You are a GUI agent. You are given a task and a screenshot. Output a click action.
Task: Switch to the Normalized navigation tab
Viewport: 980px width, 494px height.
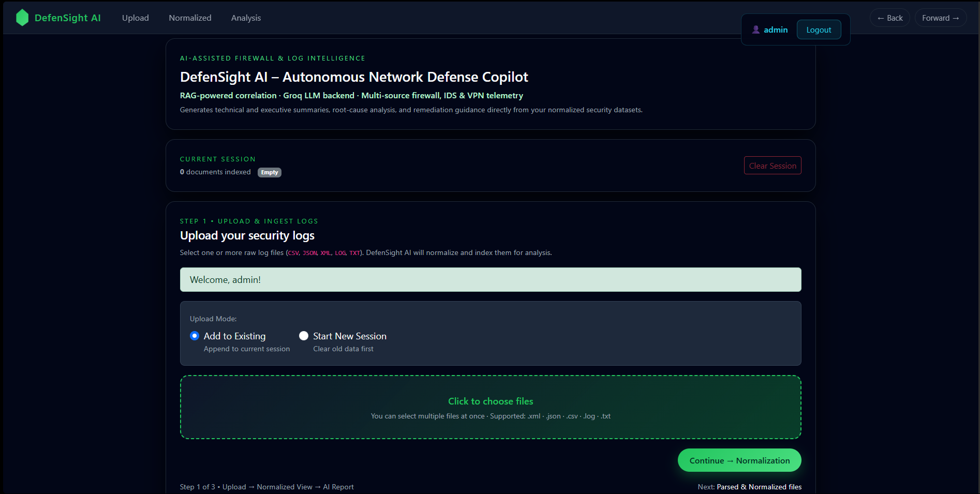[x=190, y=18]
